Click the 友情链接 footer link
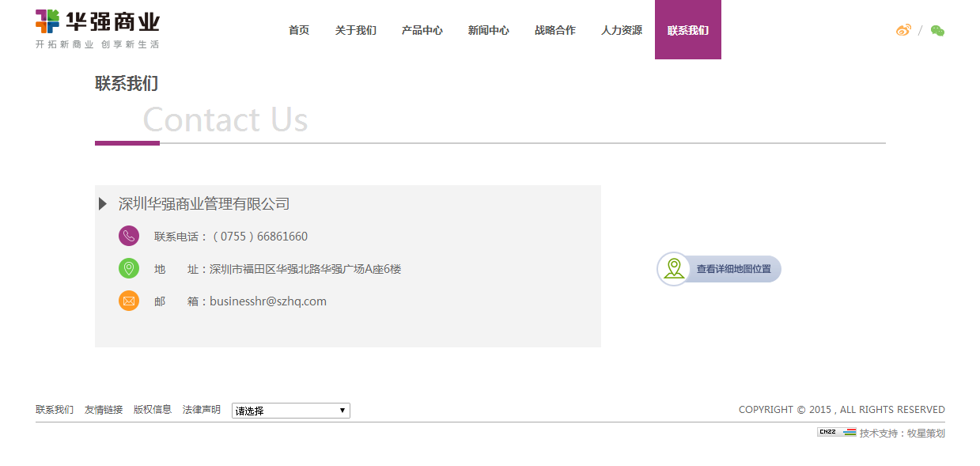This screenshot has width=980, height=466. (104, 410)
